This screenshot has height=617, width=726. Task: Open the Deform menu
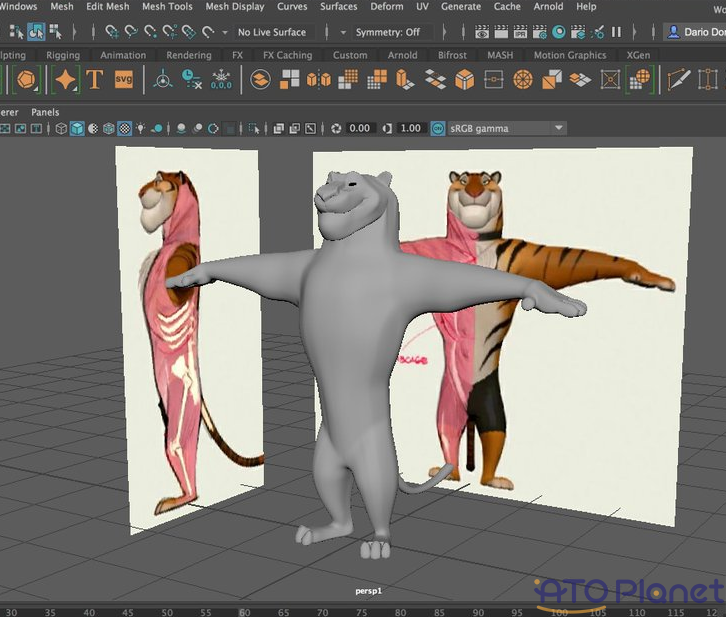387,6
